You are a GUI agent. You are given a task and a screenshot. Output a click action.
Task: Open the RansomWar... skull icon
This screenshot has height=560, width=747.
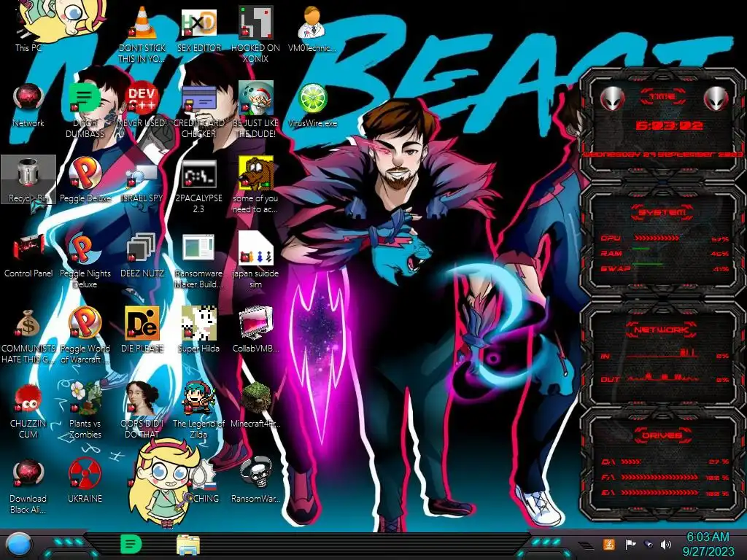click(255, 473)
